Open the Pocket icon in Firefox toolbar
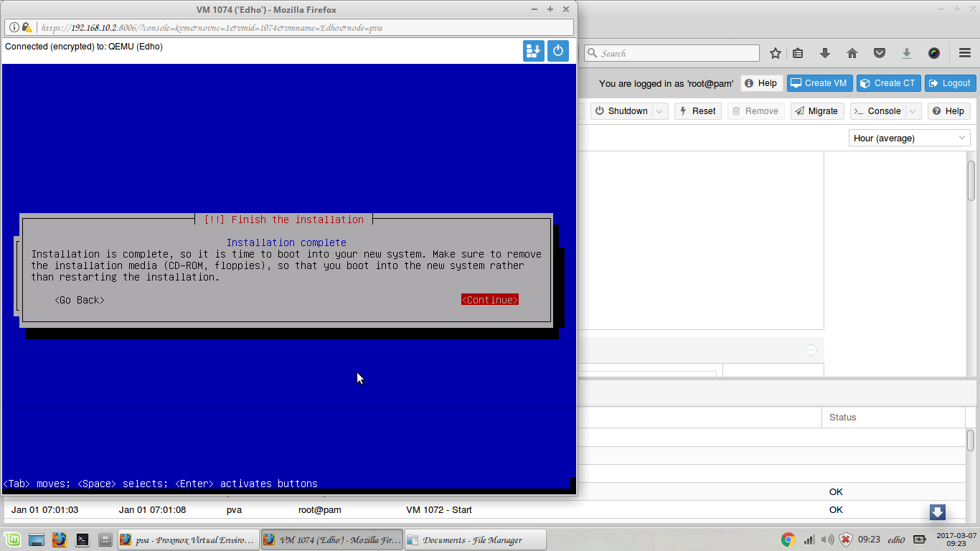 coord(880,53)
